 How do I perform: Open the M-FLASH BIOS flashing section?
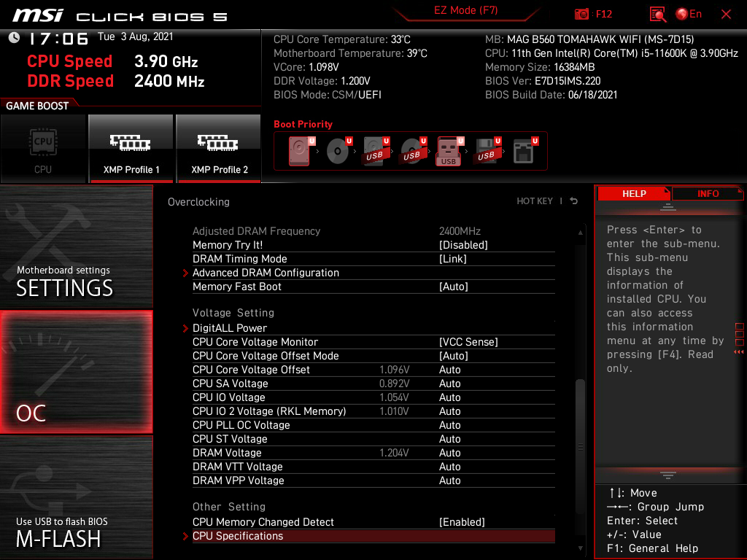click(x=76, y=497)
